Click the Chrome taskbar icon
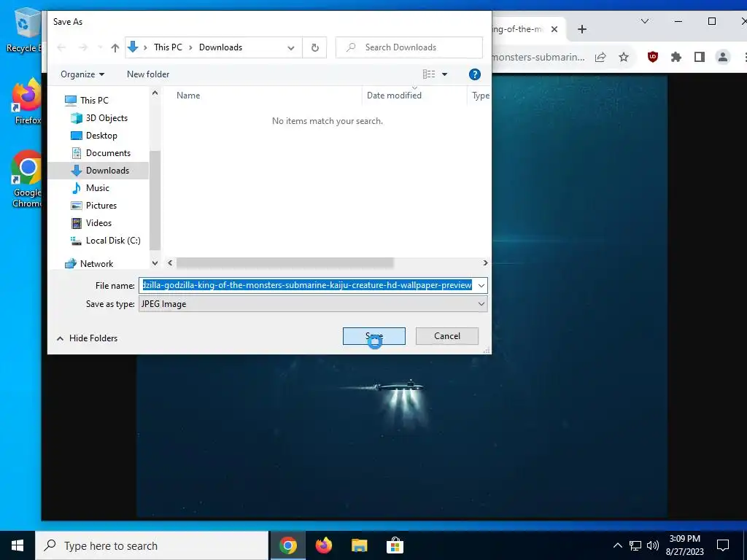Viewport: 747px width, 560px height. click(287, 545)
